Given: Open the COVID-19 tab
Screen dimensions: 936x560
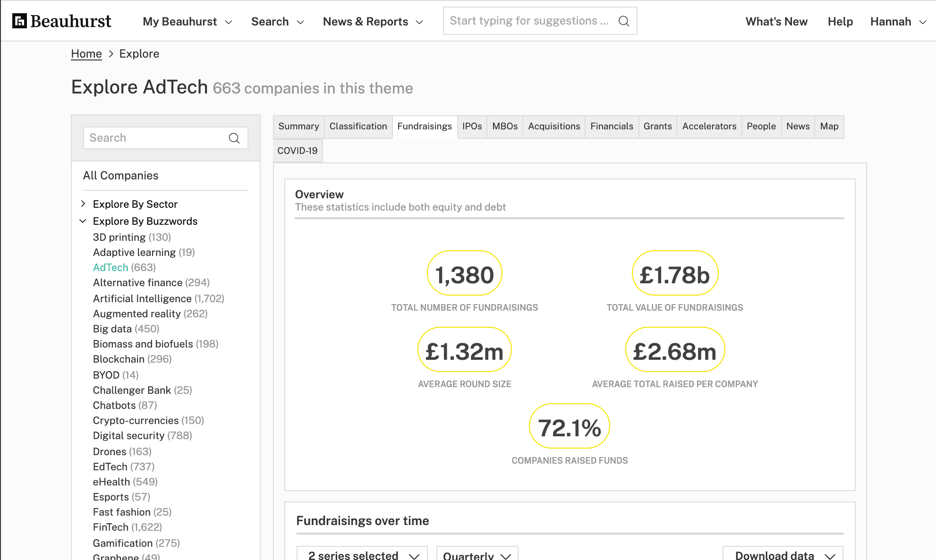Looking at the screenshot, I should click(298, 151).
